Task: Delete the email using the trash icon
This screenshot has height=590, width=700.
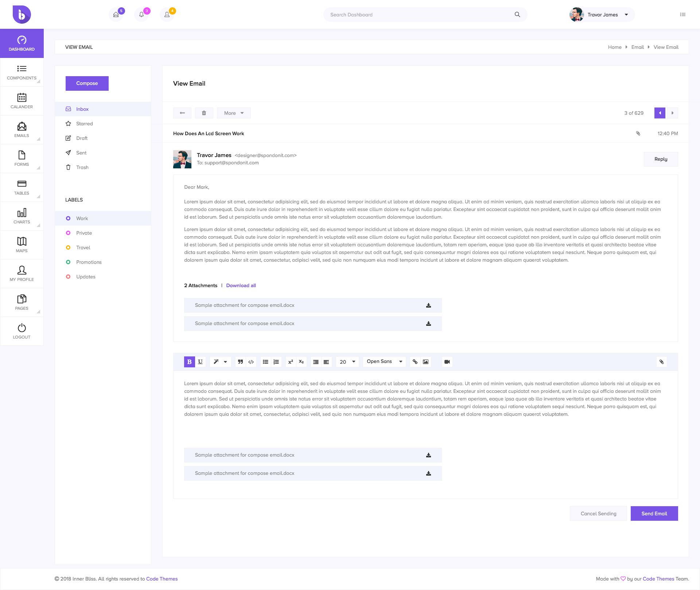Action: 204,113
